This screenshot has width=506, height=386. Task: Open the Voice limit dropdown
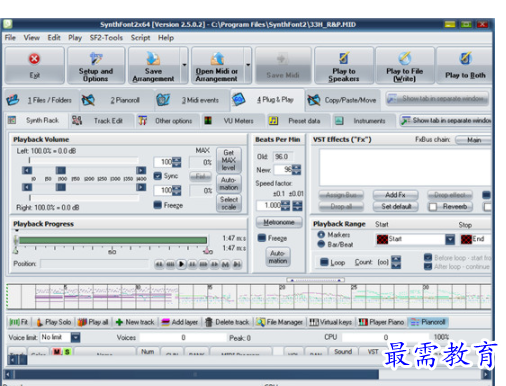point(76,338)
